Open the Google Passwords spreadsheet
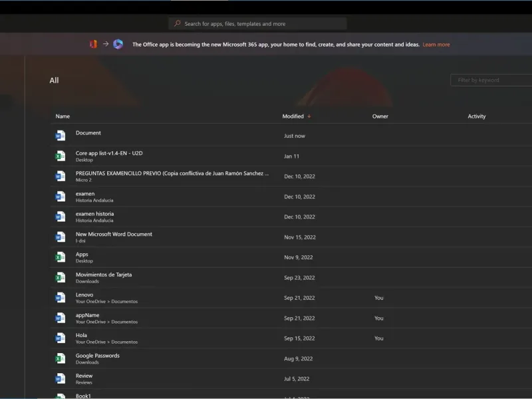Viewport: 532px width, 399px height. [98, 356]
